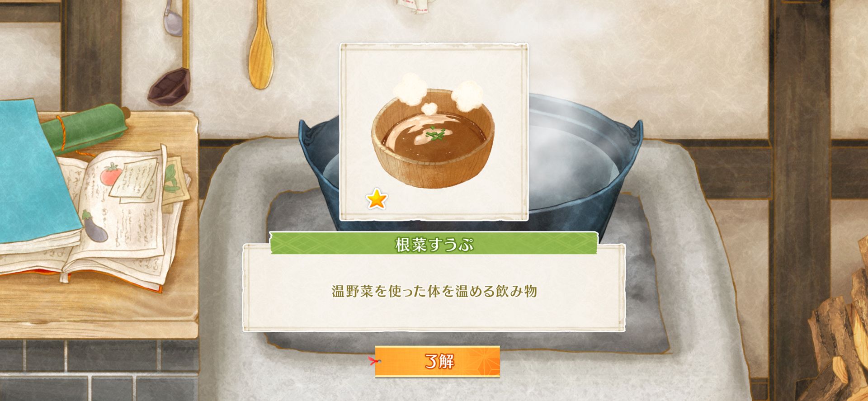Click the orange 了解 confirm button

pos(437,362)
